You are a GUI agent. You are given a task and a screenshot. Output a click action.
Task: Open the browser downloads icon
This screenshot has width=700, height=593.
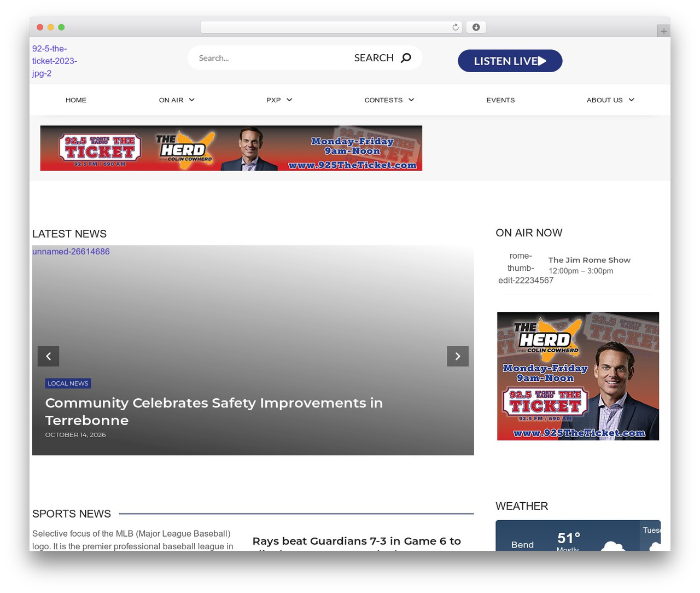[476, 27]
